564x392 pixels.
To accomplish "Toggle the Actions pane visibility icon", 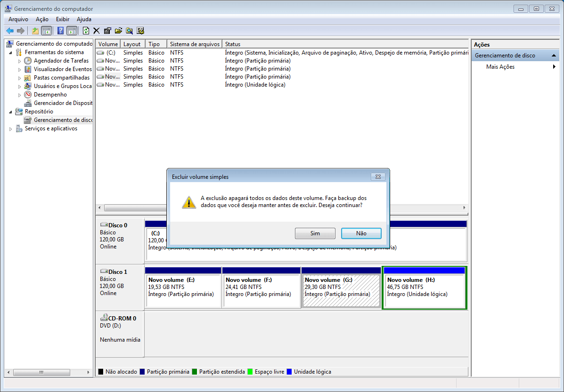I will (72, 30).
